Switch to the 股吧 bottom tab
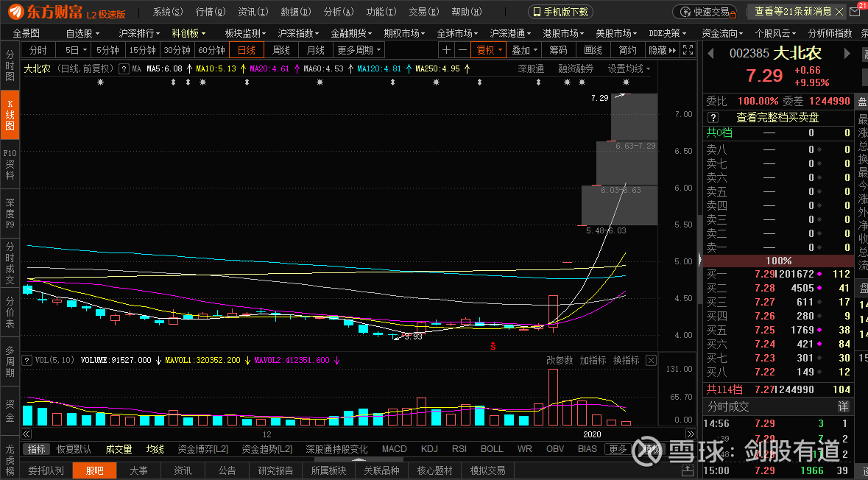The image size is (868, 480). 95,470
